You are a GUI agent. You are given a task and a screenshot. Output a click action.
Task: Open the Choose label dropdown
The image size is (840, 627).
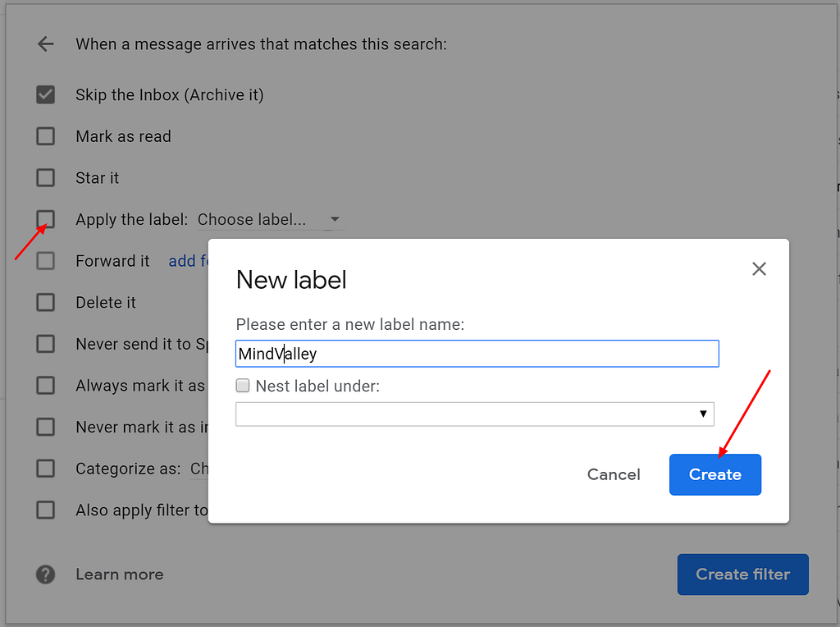(x=271, y=220)
